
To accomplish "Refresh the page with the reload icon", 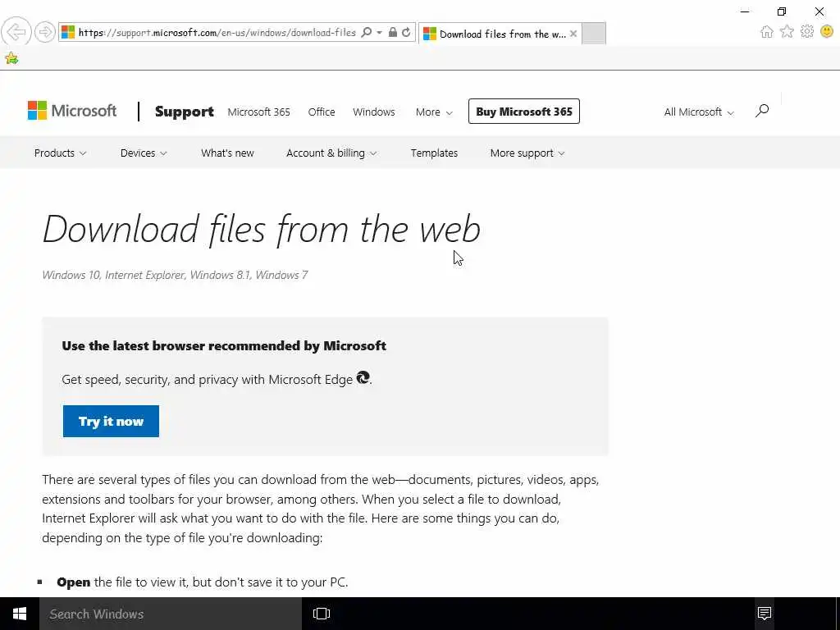I will (407, 33).
